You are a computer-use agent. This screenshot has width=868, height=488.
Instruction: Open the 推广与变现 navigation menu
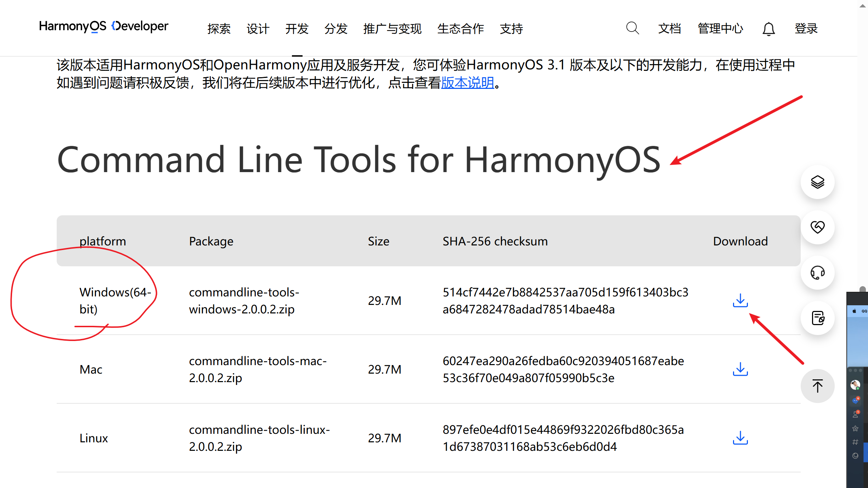click(x=392, y=29)
